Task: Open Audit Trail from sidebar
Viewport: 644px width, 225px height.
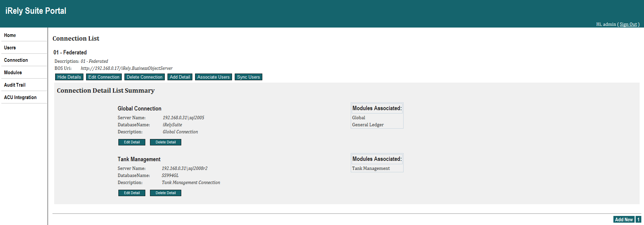Action: pos(15,85)
